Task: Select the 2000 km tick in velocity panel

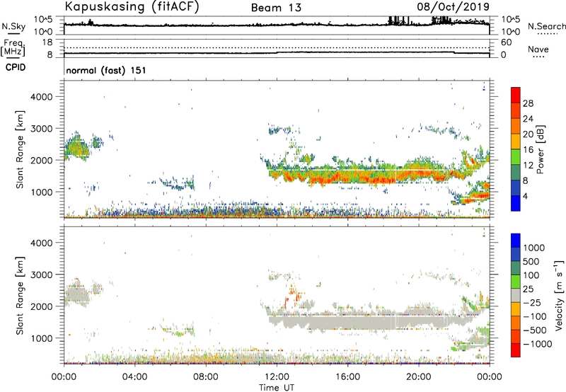Action: [42, 306]
